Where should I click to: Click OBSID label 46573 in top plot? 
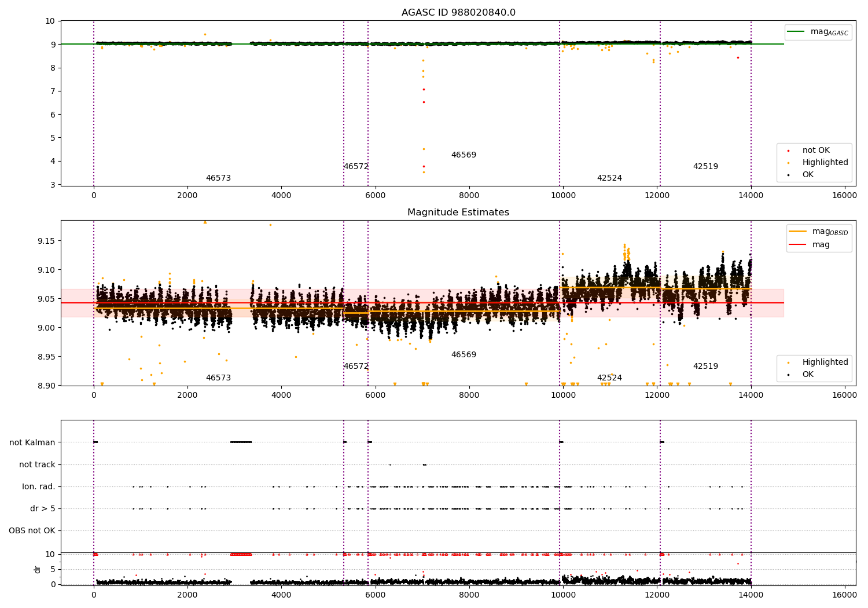tap(218, 178)
